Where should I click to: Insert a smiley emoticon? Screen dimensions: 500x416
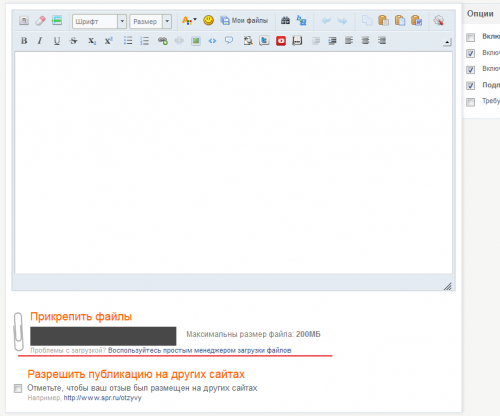coord(209,20)
